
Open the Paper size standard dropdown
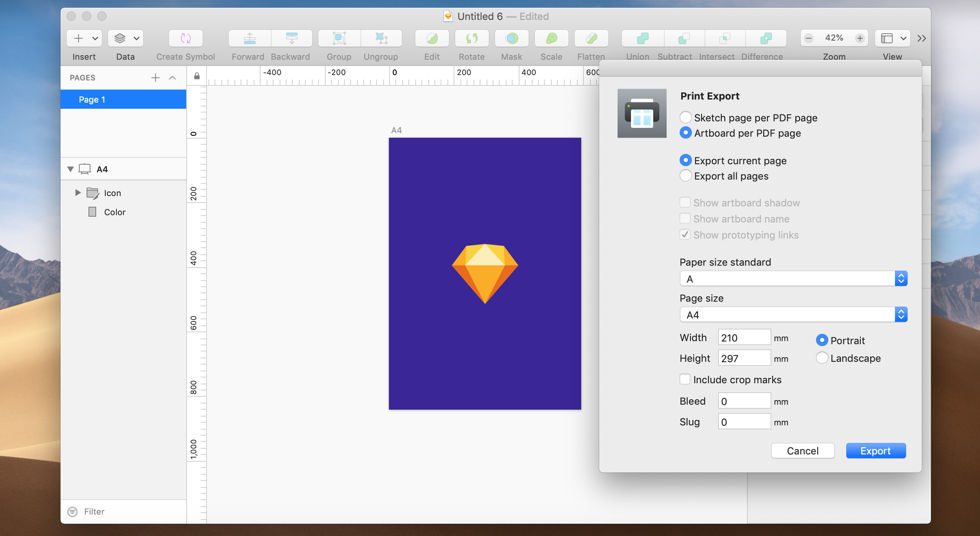[x=792, y=279]
